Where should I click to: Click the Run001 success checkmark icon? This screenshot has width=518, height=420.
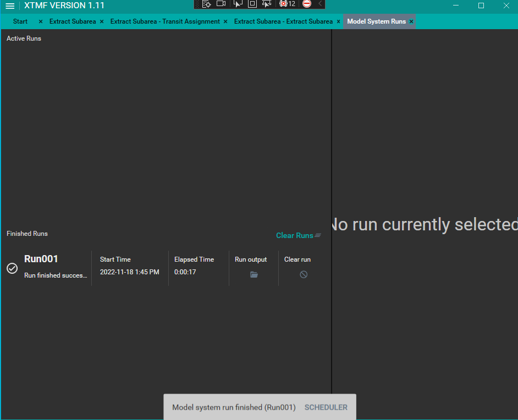pyautogui.click(x=12, y=268)
